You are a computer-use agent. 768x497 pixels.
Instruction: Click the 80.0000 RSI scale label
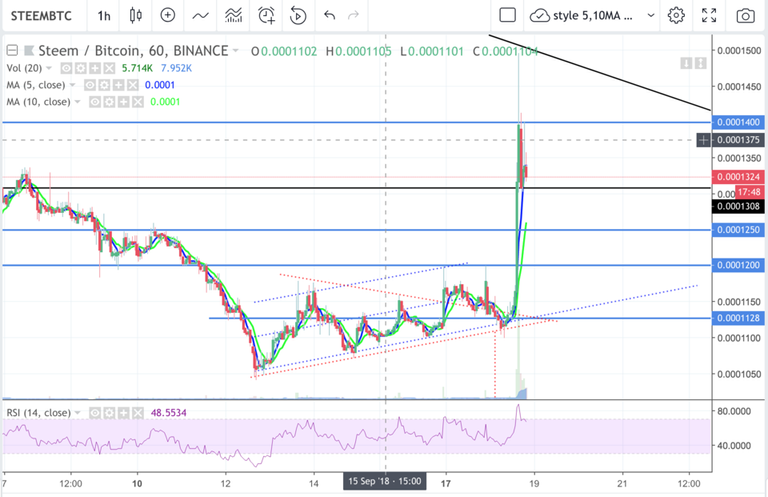[x=734, y=411]
